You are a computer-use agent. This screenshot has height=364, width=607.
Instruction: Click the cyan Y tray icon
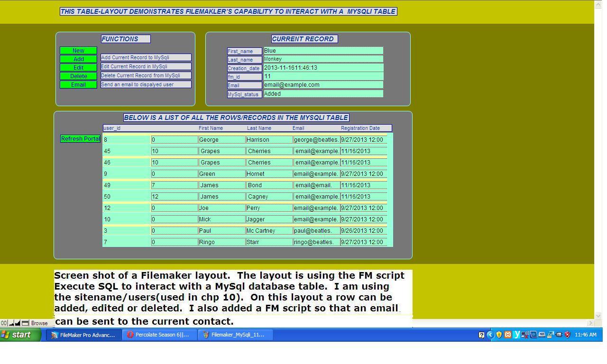point(517,335)
